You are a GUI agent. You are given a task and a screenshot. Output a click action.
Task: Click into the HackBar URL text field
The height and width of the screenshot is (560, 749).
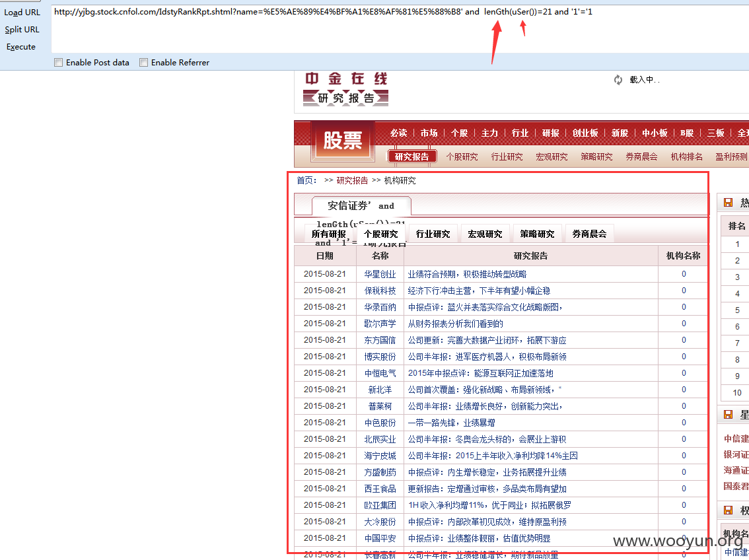pos(400,28)
